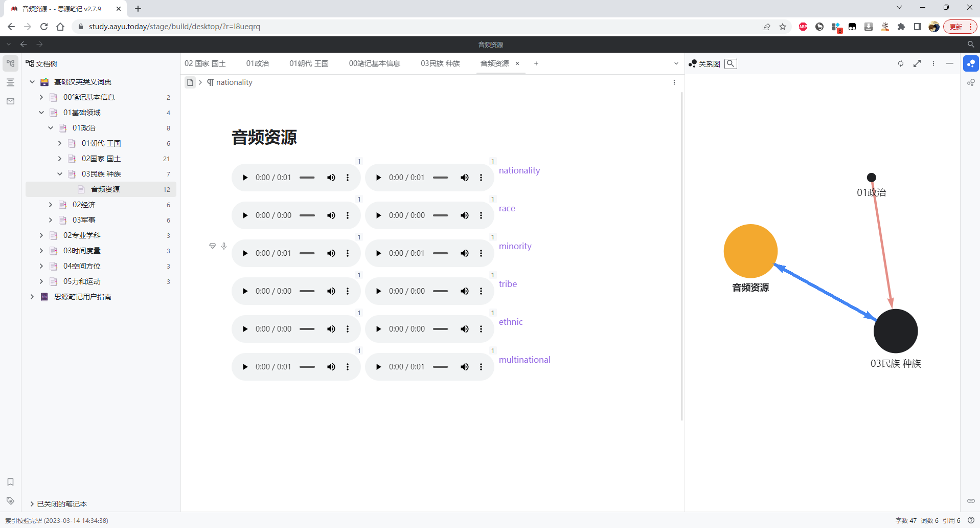980x528 pixels.
Task: Click the progress slider of the tribe audio
Action: (307, 291)
